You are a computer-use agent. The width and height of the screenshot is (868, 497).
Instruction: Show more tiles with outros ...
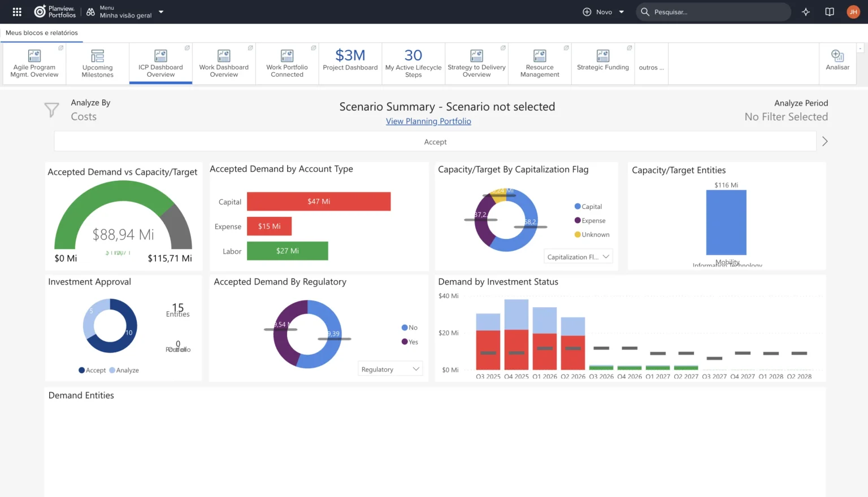(x=652, y=68)
